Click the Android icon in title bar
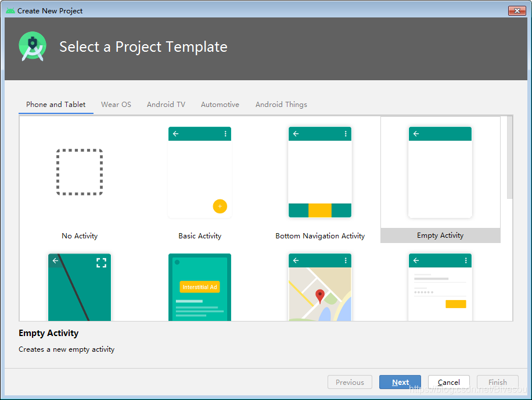The width and height of the screenshot is (532, 400). (10, 11)
